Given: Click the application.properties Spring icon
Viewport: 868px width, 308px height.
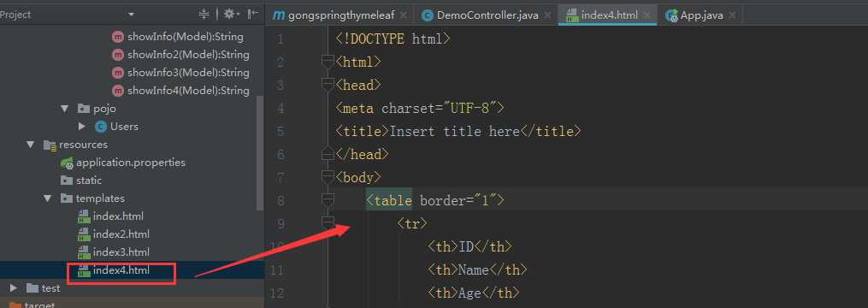Looking at the screenshot, I should (x=67, y=163).
